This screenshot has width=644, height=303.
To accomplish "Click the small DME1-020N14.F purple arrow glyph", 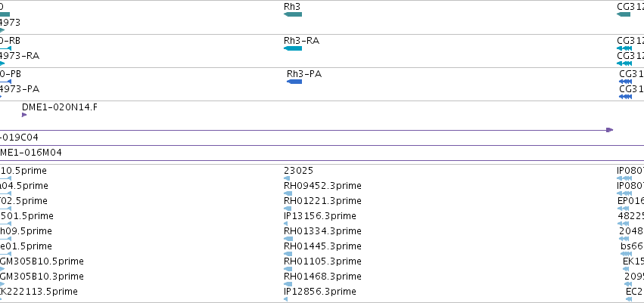I will coord(24,115).
